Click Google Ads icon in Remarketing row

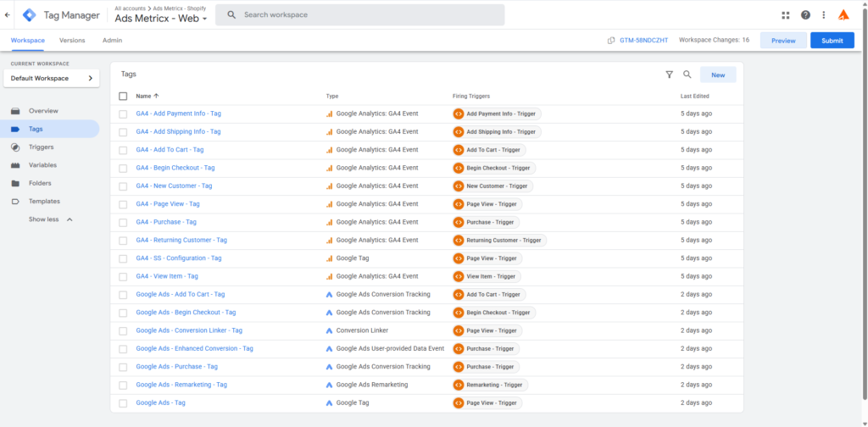(x=330, y=385)
